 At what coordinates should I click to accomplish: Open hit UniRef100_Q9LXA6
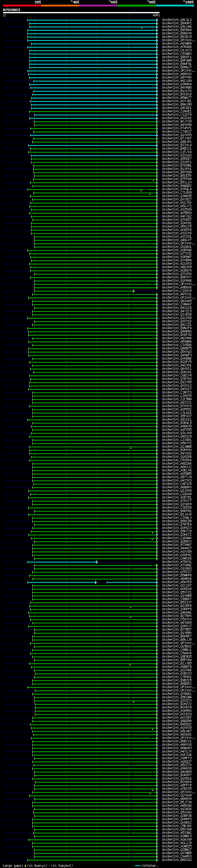pos(176,26)
